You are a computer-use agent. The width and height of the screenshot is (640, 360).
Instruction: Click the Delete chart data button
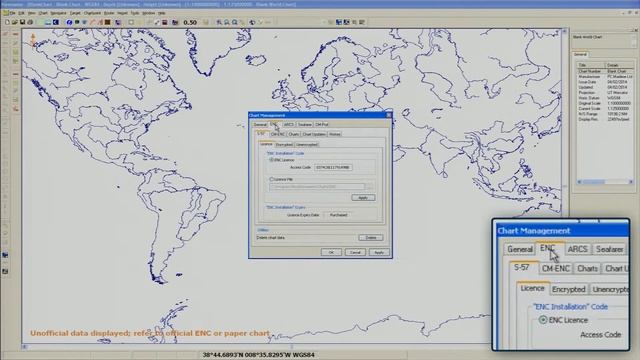(x=371, y=238)
